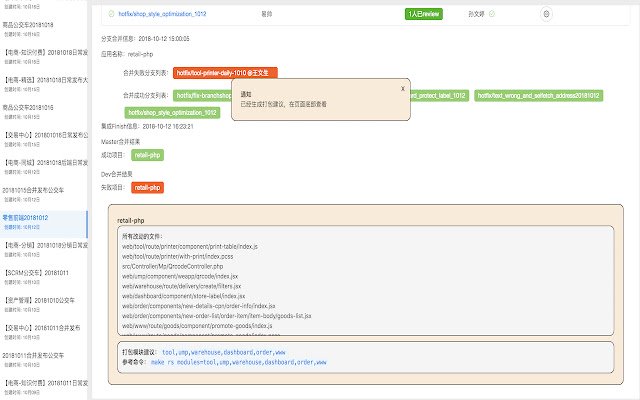Screen dimensions: 640x400
Task: Select sidebar item 【交易中心】20180101​6日常发布
Action: 44,139
